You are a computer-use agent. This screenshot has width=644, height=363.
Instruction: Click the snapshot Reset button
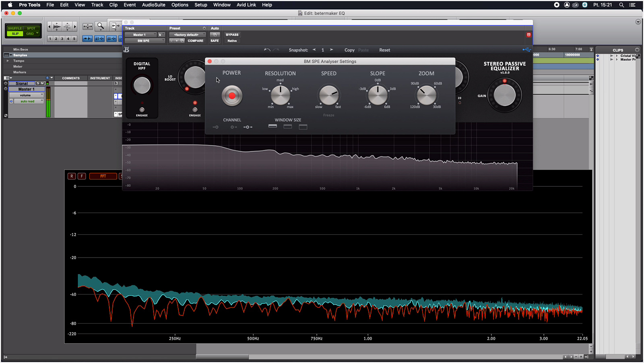click(x=384, y=50)
